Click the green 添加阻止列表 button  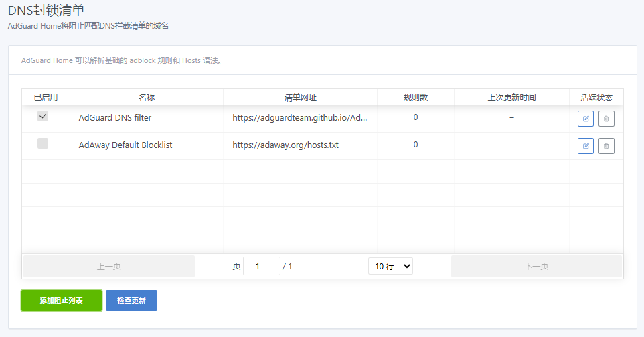tap(62, 300)
